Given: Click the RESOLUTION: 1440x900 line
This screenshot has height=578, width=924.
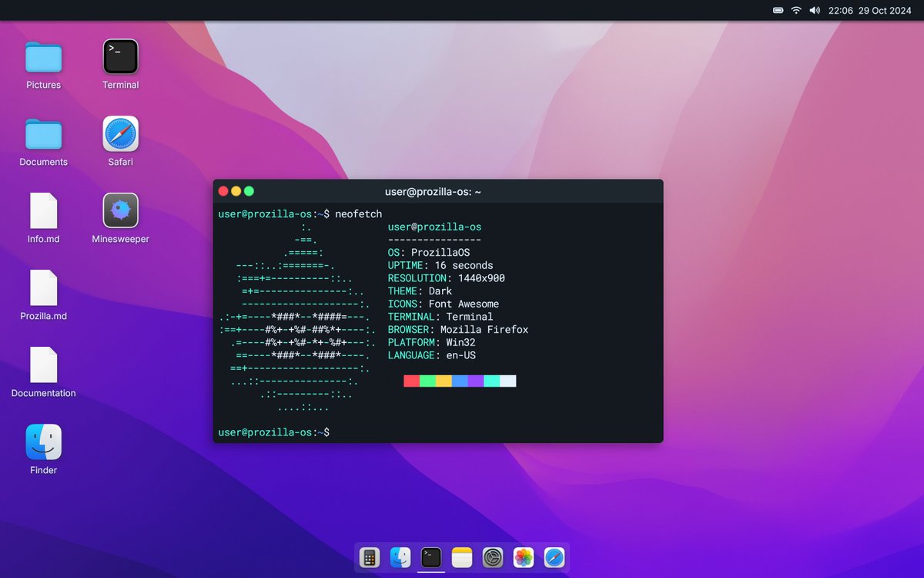Looking at the screenshot, I should [447, 278].
